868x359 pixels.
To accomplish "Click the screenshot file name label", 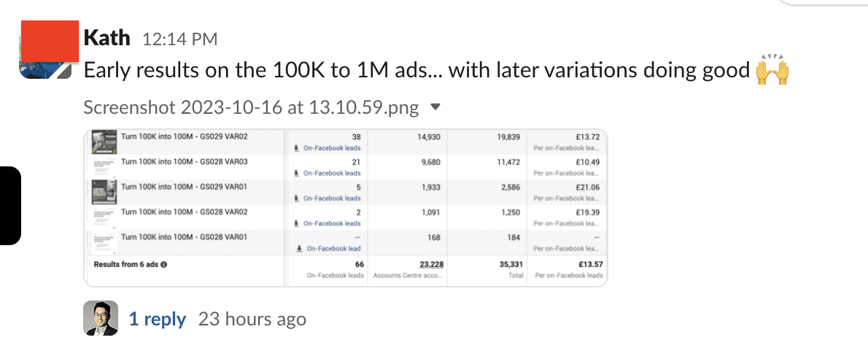I will tap(251, 108).
